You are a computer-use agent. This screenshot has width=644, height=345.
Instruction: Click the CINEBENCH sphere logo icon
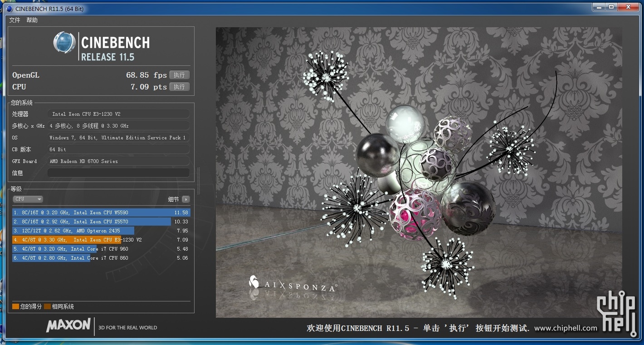tap(64, 43)
